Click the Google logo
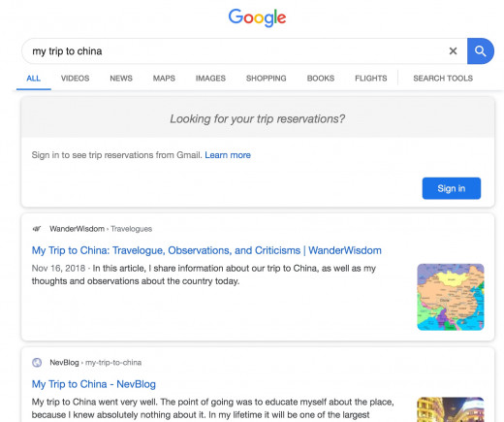504x422 pixels. (257, 17)
